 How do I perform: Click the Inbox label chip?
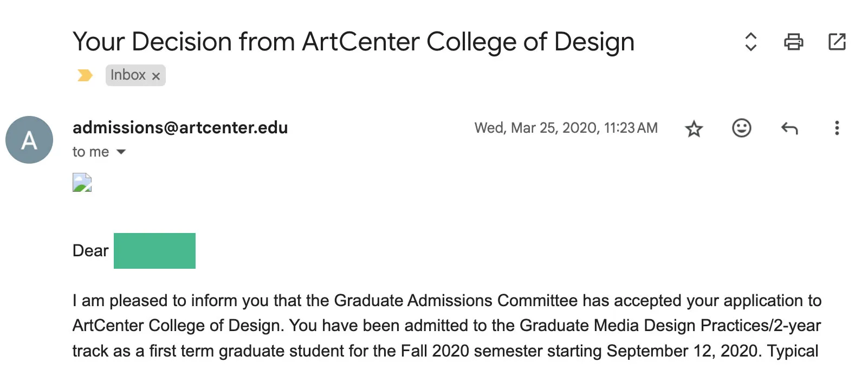128,75
